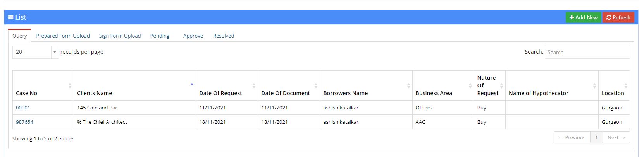Open the records per page dropdown
The width and height of the screenshot is (644, 157).
pyautogui.click(x=36, y=52)
